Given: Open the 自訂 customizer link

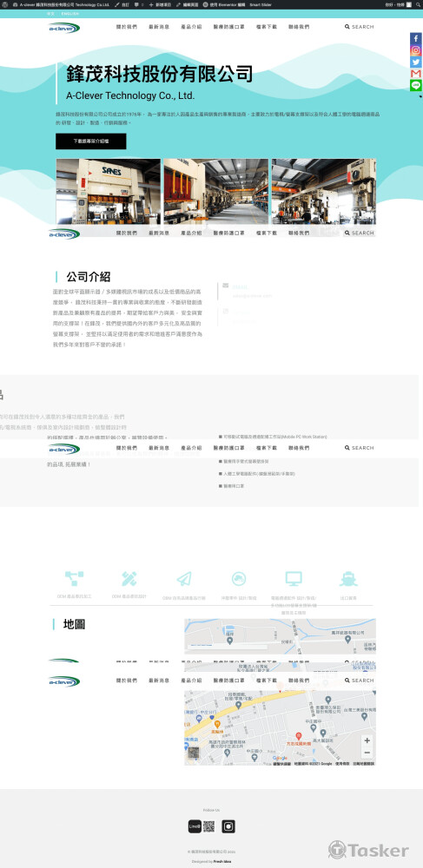Looking at the screenshot, I should pyautogui.click(x=122, y=3).
